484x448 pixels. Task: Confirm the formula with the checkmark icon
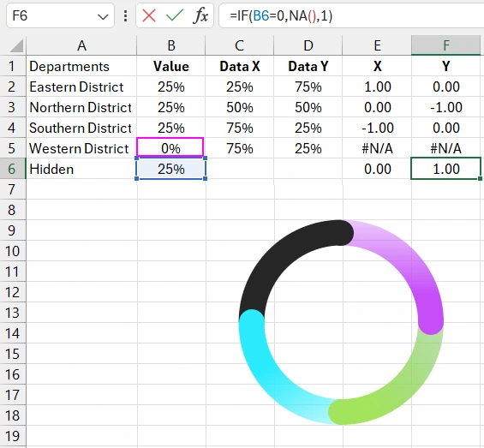(175, 15)
